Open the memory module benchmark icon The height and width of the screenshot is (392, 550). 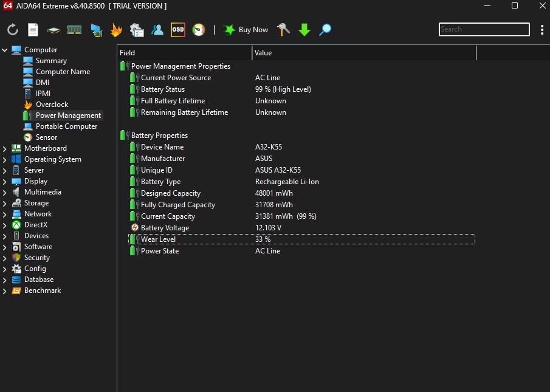74,30
